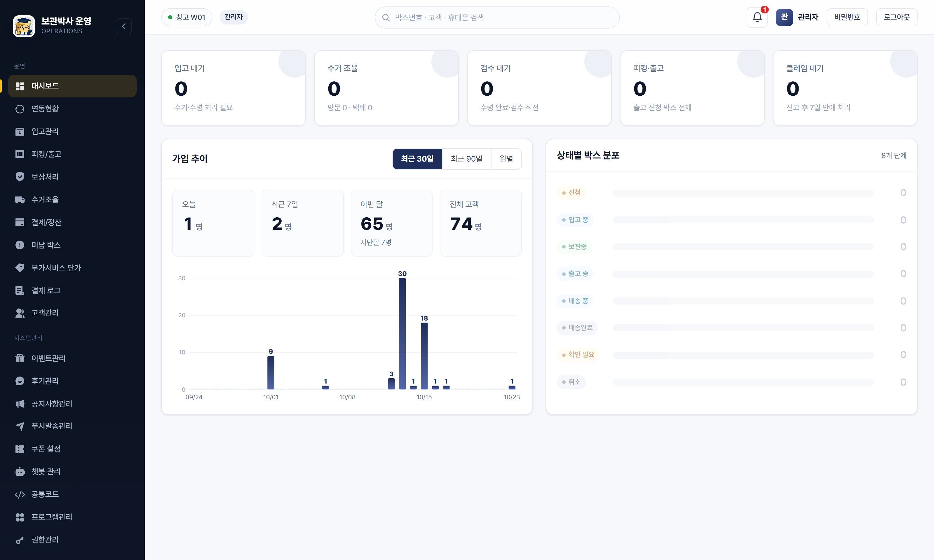Click the 수거 조율 summary card

pos(386,88)
